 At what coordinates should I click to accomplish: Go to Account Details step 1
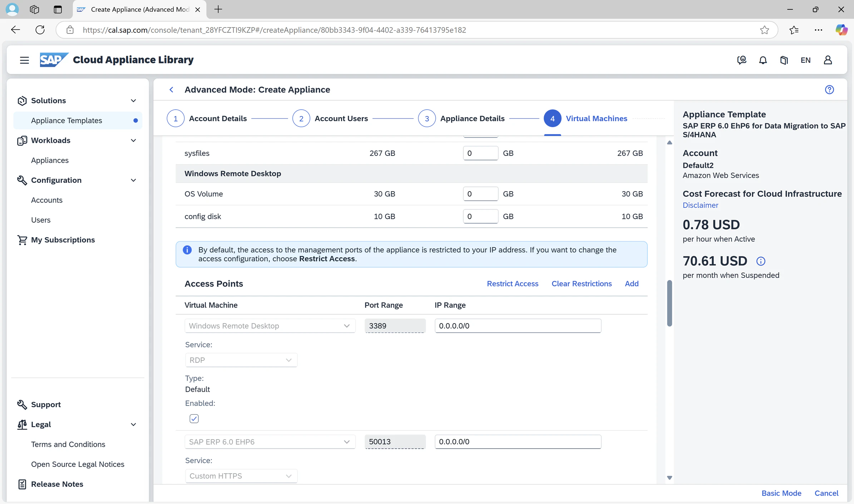pos(207,119)
